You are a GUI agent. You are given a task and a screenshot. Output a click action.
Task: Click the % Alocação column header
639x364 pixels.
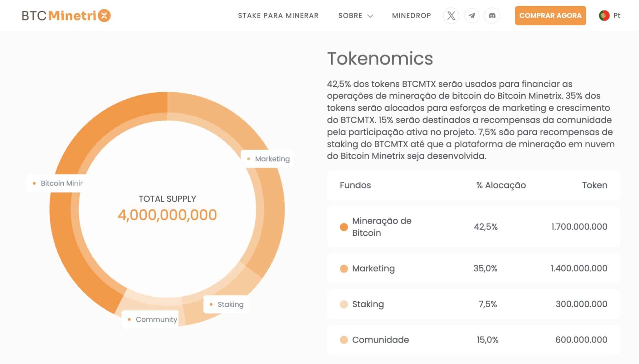point(501,185)
